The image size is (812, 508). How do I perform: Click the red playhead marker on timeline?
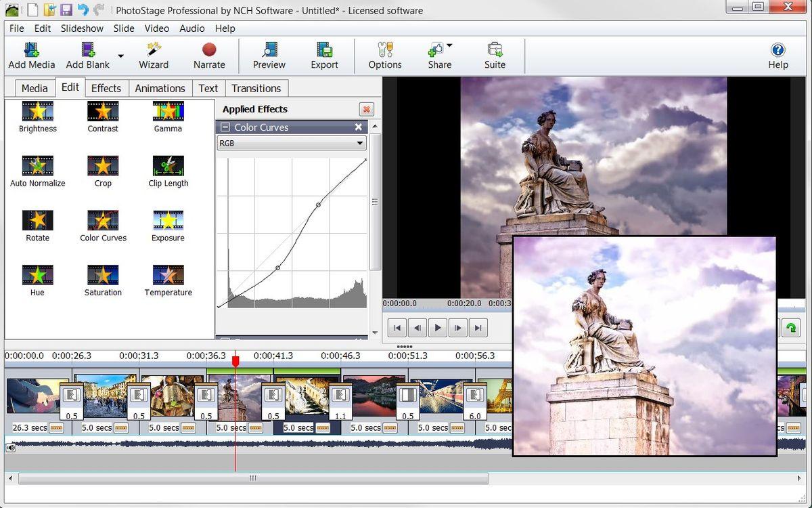point(235,361)
